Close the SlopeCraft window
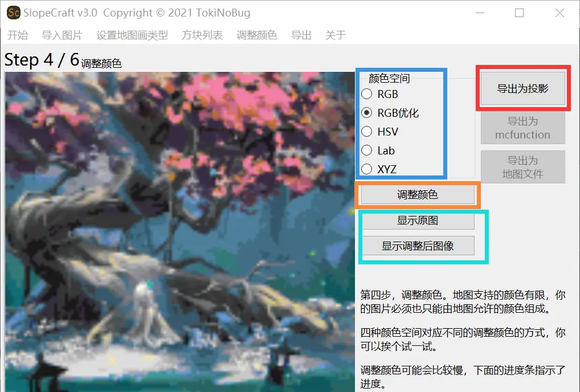580x392 pixels. (x=559, y=13)
